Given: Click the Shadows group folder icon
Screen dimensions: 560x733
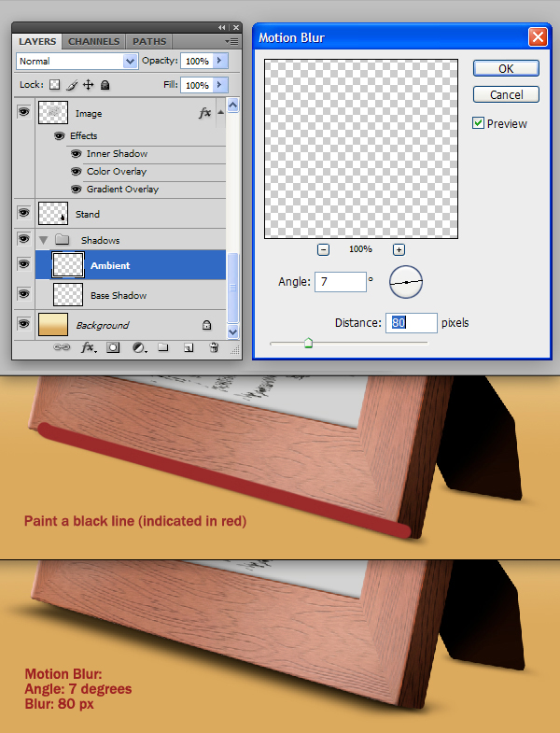Looking at the screenshot, I should click(x=62, y=240).
